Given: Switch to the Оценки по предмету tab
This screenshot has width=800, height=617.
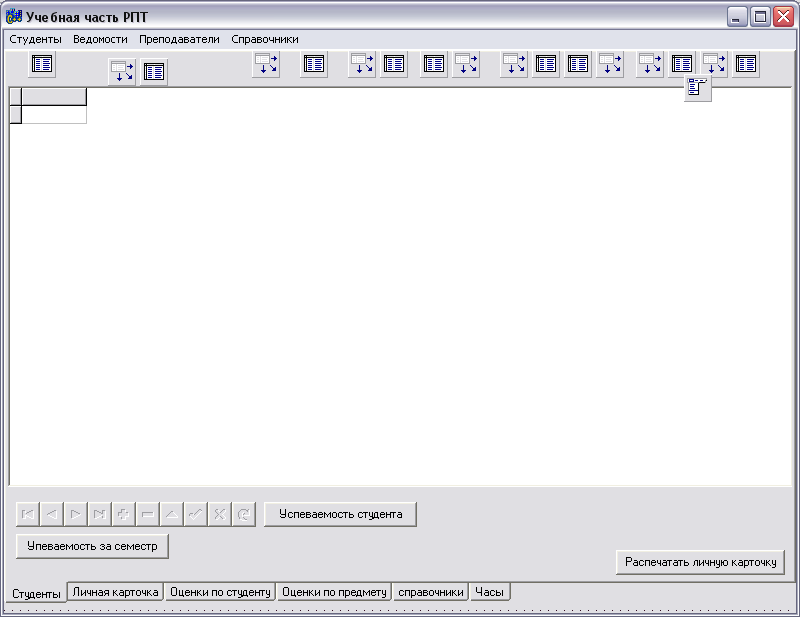Looking at the screenshot, I should click(x=334, y=592).
